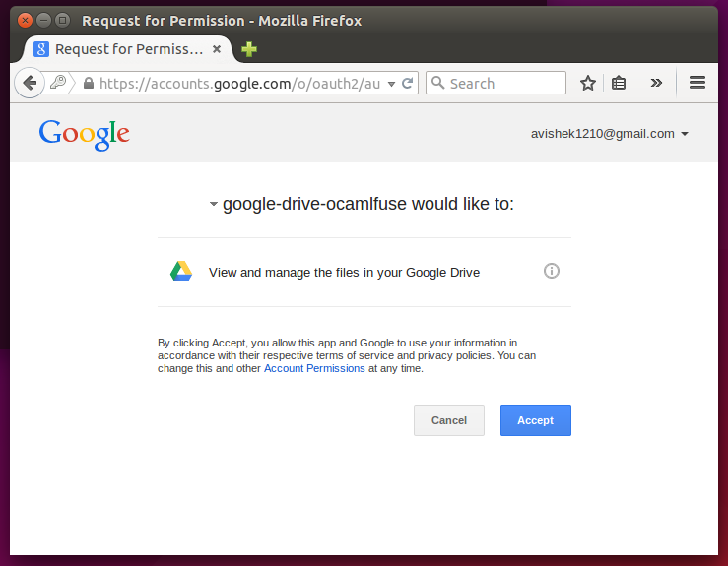
Task: Click the Google logo
Action: click(84, 135)
